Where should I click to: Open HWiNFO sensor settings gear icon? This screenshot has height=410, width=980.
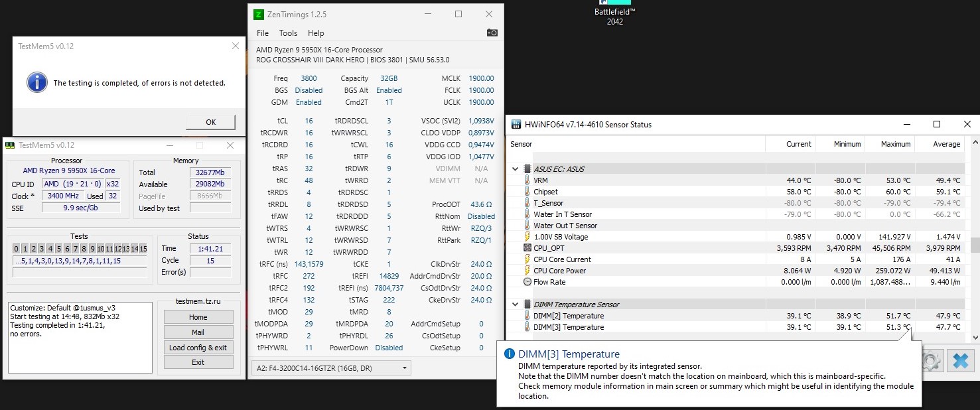coord(932,362)
